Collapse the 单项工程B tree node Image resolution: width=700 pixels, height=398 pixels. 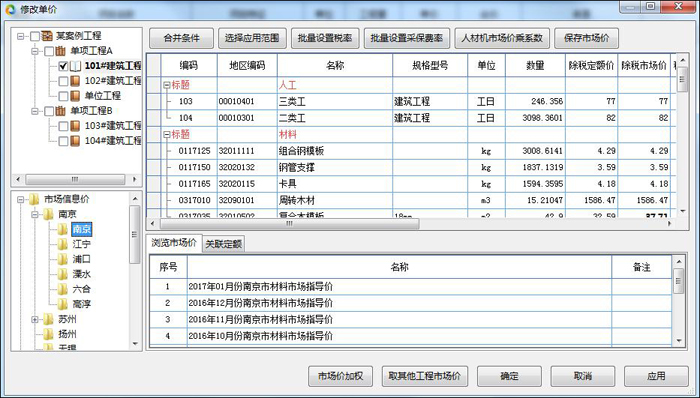point(35,111)
